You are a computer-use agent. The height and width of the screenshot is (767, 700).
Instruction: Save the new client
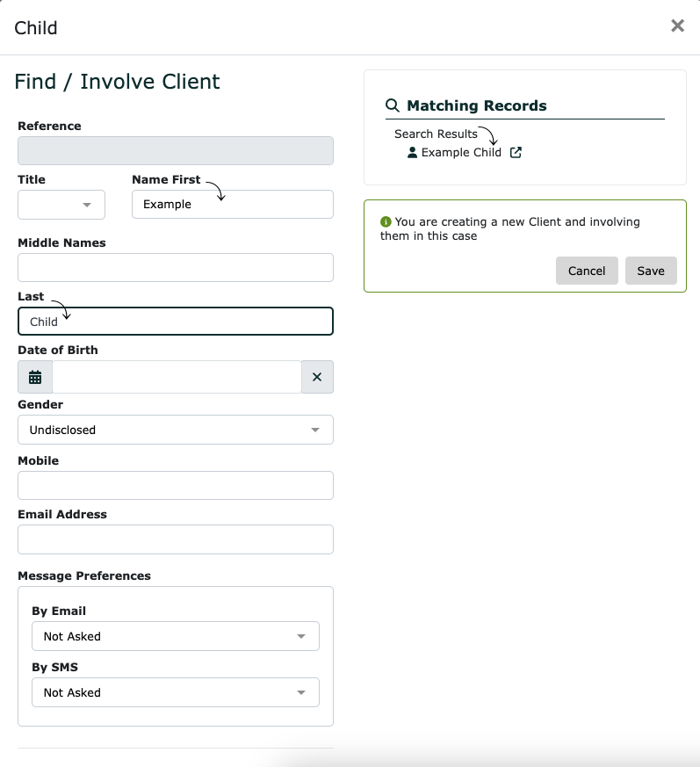[x=651, y=271]
